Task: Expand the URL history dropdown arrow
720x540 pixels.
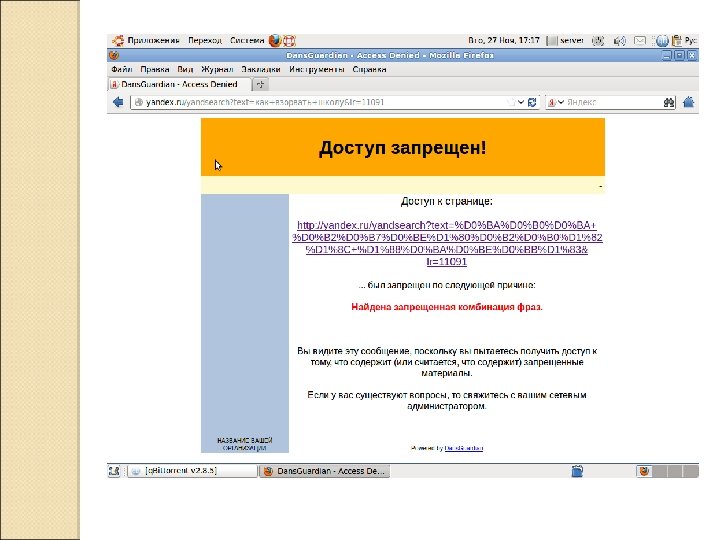Action: click(x=521, y=102)
